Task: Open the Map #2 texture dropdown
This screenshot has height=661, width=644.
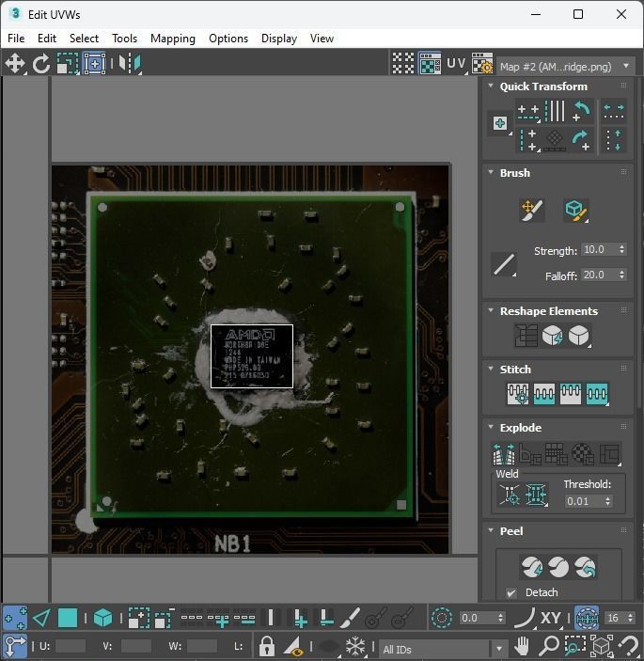Action: [566, 67]
